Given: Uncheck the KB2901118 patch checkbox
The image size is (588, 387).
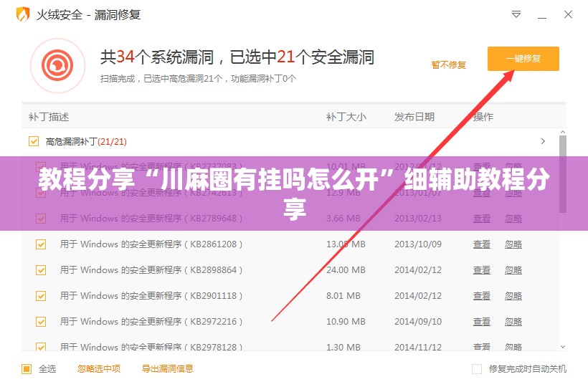Looking at the screenshot, I should [x=41, y=296].
